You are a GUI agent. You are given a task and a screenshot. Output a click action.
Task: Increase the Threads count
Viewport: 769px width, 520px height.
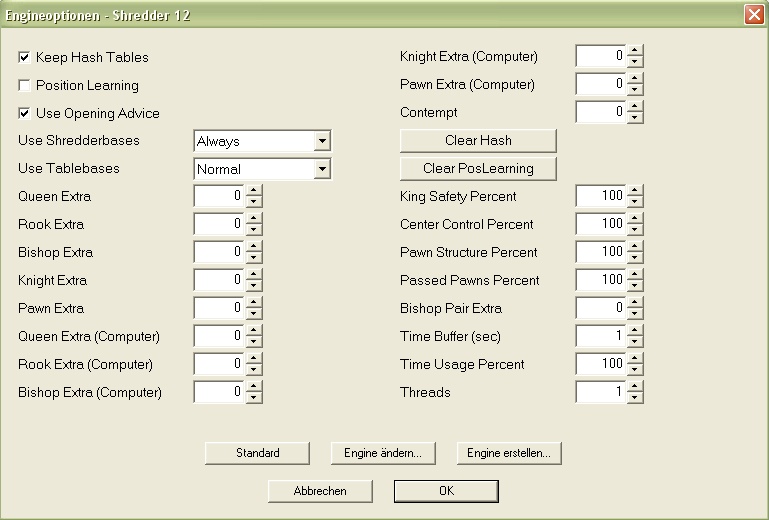click(x=635, y=387)
